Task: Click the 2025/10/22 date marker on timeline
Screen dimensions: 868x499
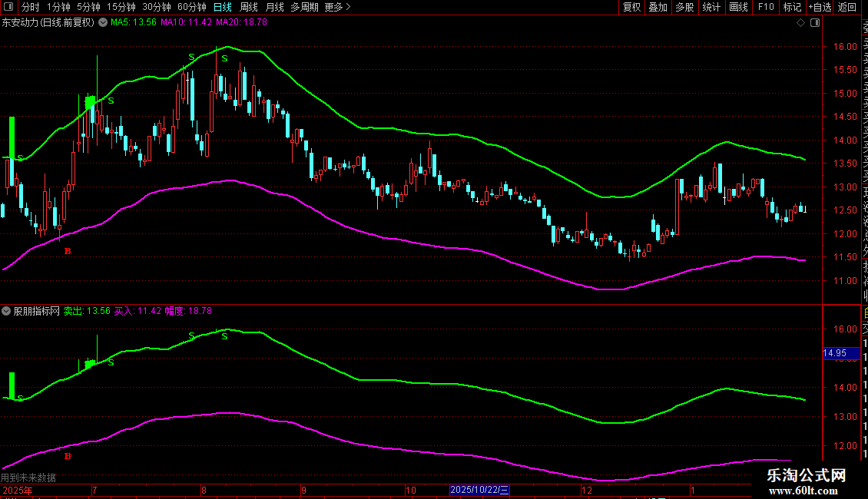Action: coord(479,489)
